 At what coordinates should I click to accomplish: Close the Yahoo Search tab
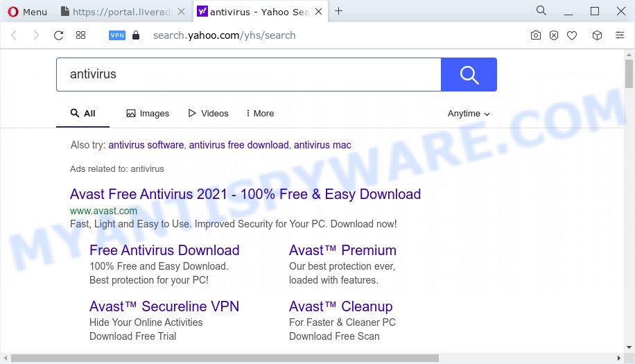pyautogui.click(x=319, y=12)
